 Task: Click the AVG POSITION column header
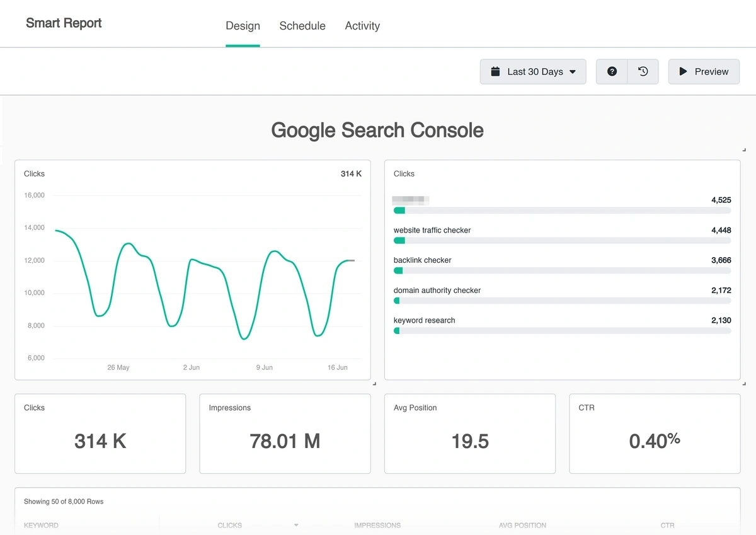pyautogui.click(x=522, y=525)
